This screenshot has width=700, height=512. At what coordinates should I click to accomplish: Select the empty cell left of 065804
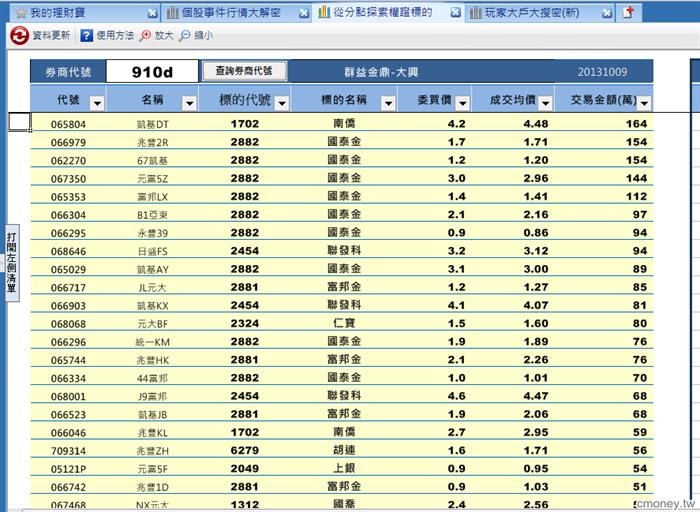coord(19,122)
